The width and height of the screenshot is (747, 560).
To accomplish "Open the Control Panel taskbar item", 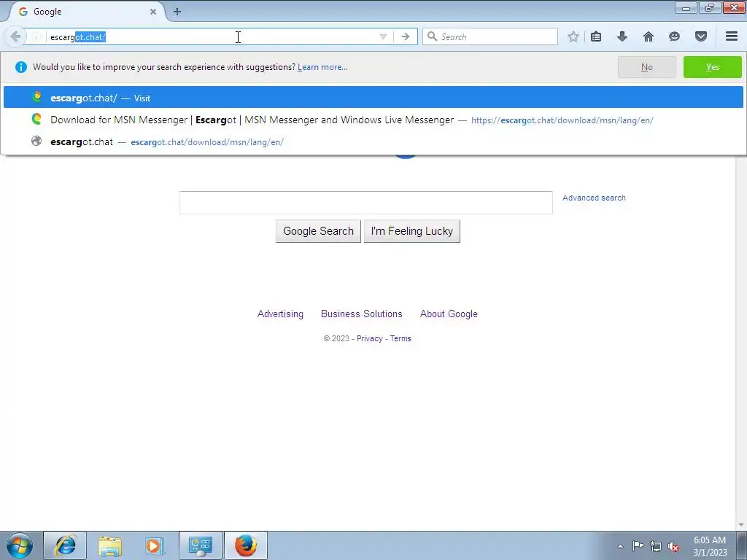I will (200, 545).
